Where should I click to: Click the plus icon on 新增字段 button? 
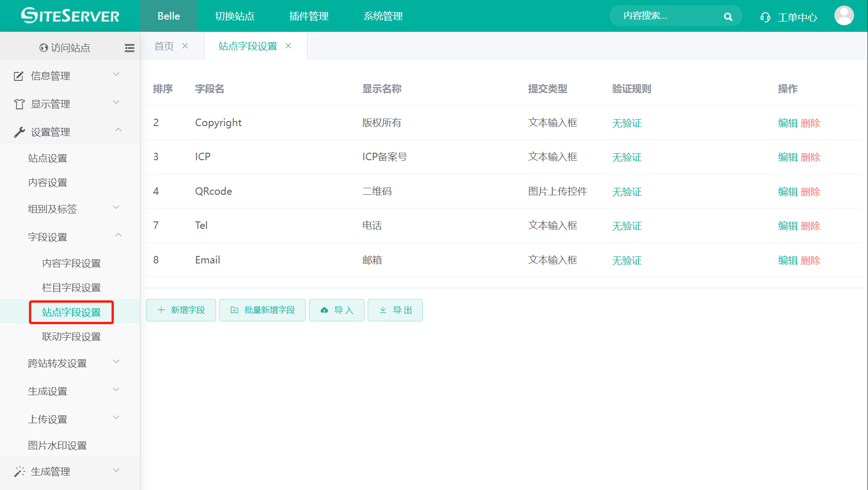pyautogui.click(x=161, y=310)
